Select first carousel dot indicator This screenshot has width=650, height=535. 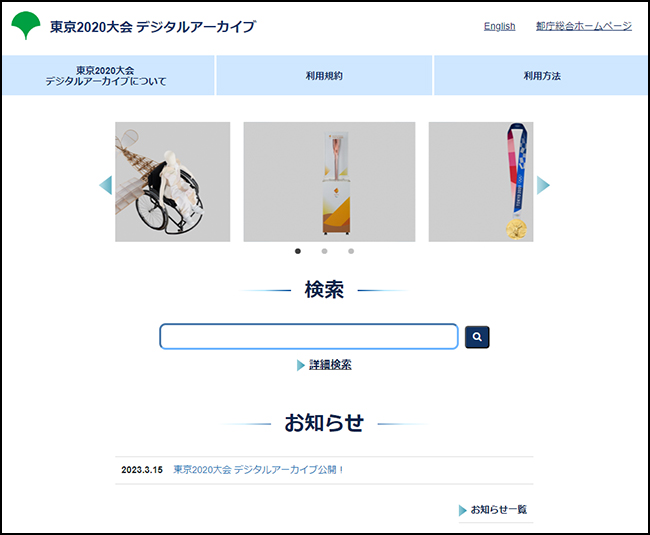pyautogui.click(x=298, y=251)
